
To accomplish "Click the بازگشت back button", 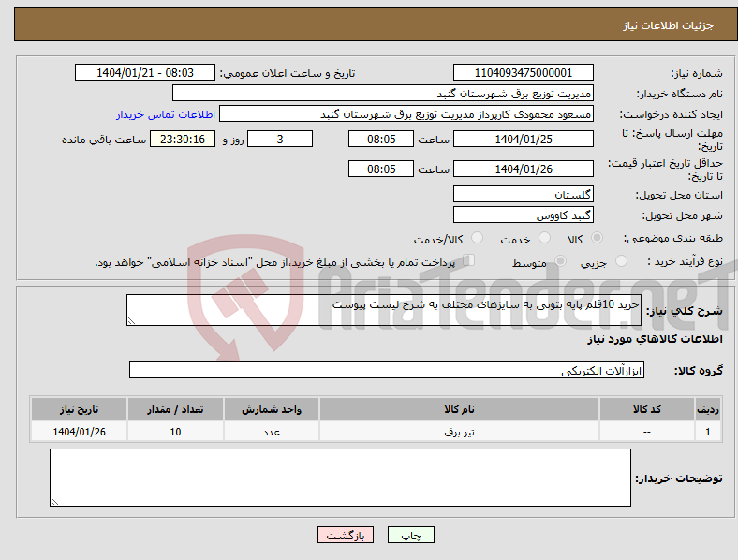I will coord(346,535).
